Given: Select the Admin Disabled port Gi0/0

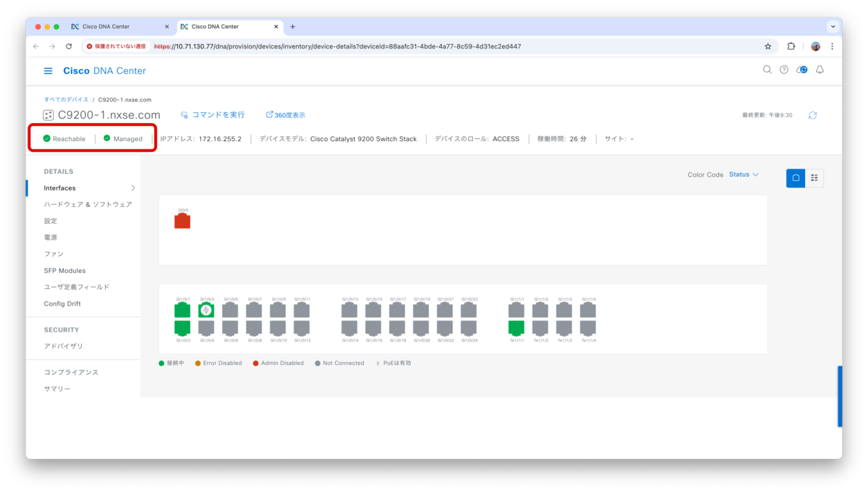Looking at the screenshot, I should (182, 222).
